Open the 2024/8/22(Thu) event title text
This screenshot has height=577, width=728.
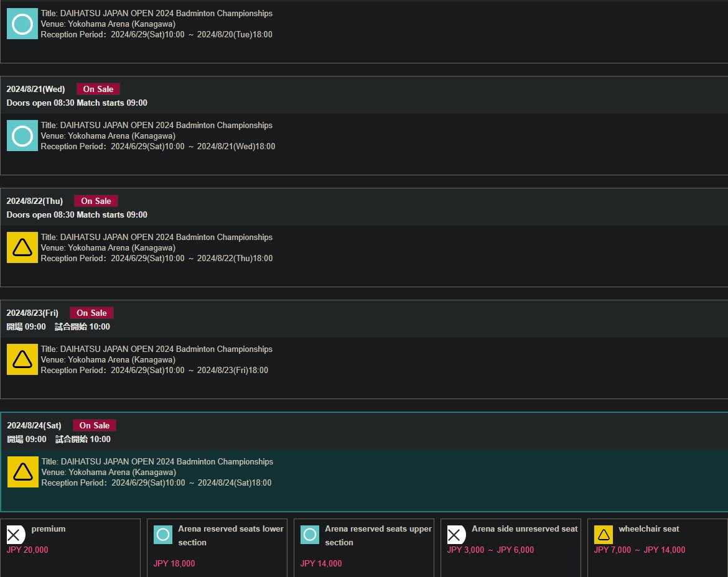click(x=156, y=237)
